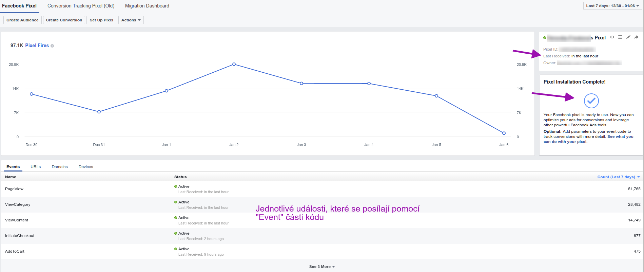Click 'Last Received: 2 hours ago' text

tap(201, 239)
